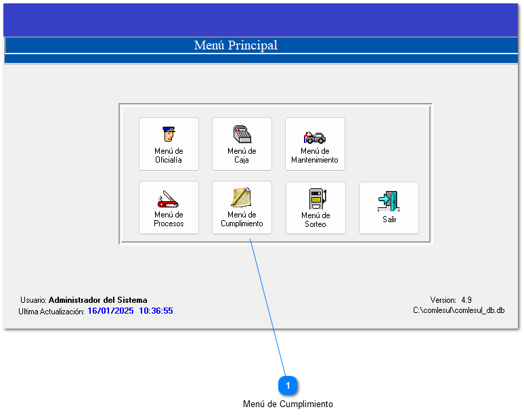
Task: Click the red pocket knife Procesos icon
Action: point(169,198)
